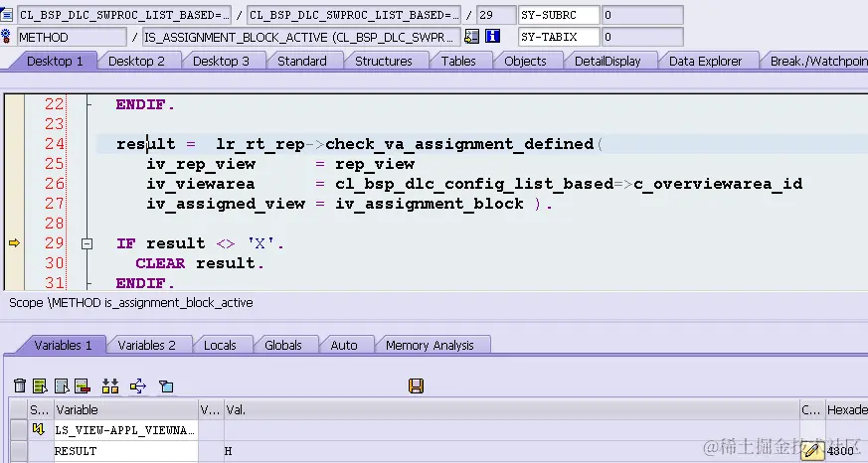This screenshot has width=868, height=463.
Task: Click the blue information 'i' icon
Action: [x=492, y=37]
